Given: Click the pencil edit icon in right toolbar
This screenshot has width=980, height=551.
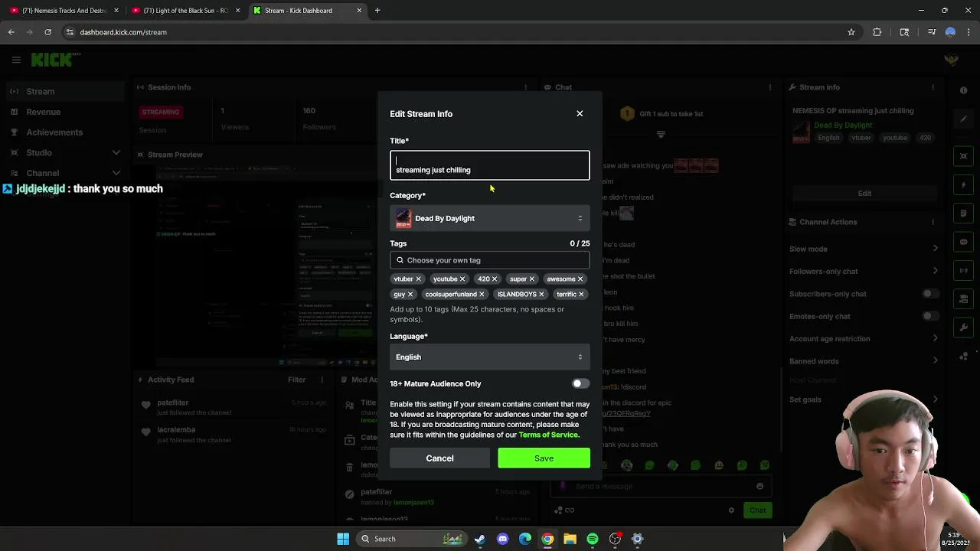Looking at the screenshot, I should point(963,119).
